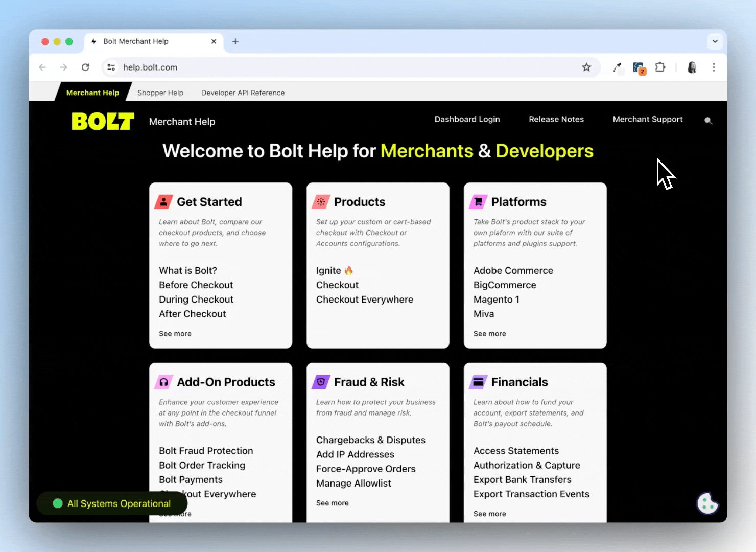The width and height of the screenshot is (756, 552).
Task: Open the cookie preferences icon
Action: point(707,503)
